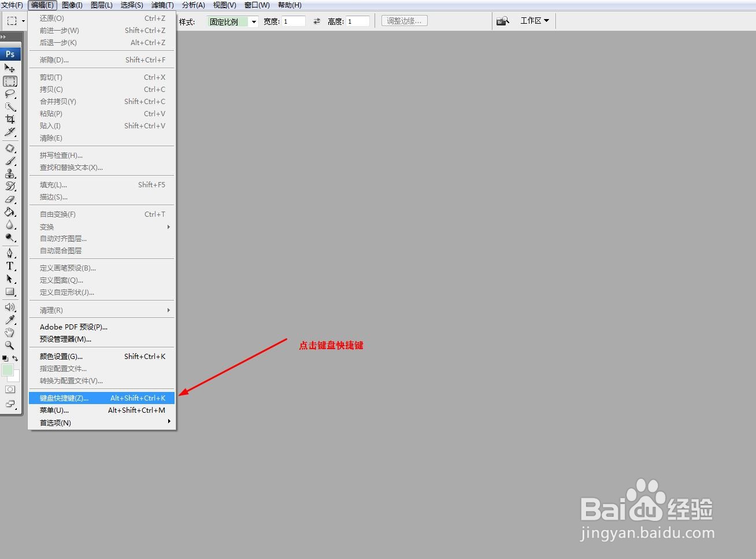Open the 文件(F) menu
Image resolution: width=756 pixels, height=559 pixels.
12,5
